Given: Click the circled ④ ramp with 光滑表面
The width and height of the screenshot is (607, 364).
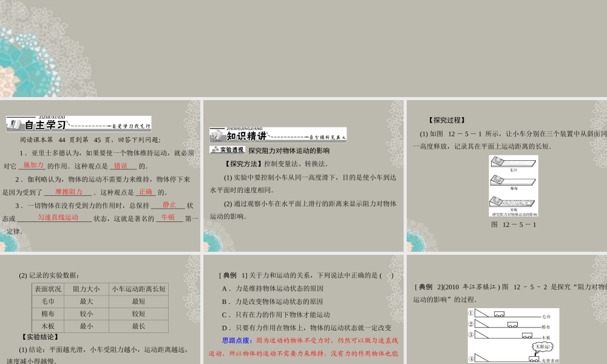Looking at the screenshot, I should (514, 359).
